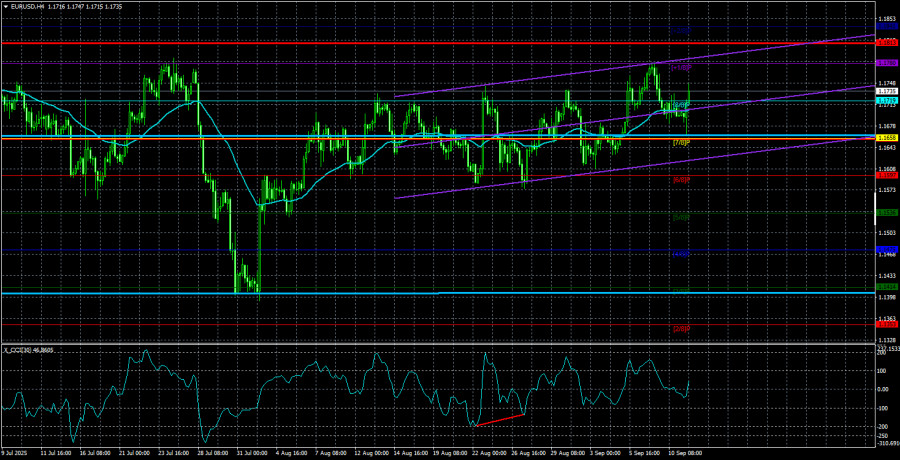Click the EURUSD,H4 chart title text
Image resolution: width=900 pixels, height=460 pixels.
[31, 6]
